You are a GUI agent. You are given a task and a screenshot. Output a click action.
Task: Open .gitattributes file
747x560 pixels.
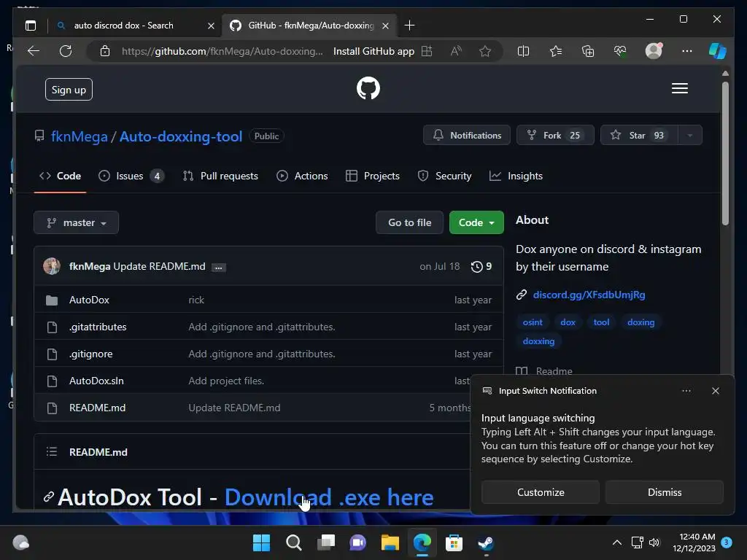pyautogui.click(x=98, y=327)
